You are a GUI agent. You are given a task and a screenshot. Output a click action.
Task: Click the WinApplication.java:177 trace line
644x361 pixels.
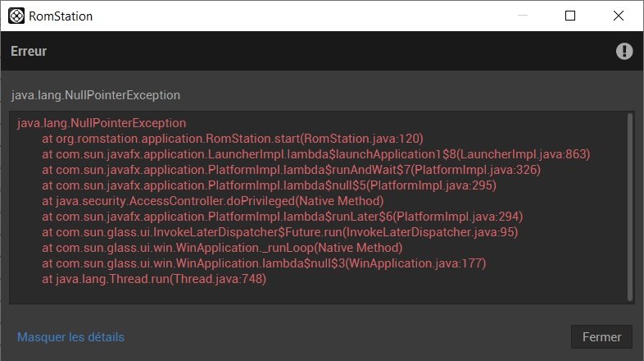[x=264, y=263]
